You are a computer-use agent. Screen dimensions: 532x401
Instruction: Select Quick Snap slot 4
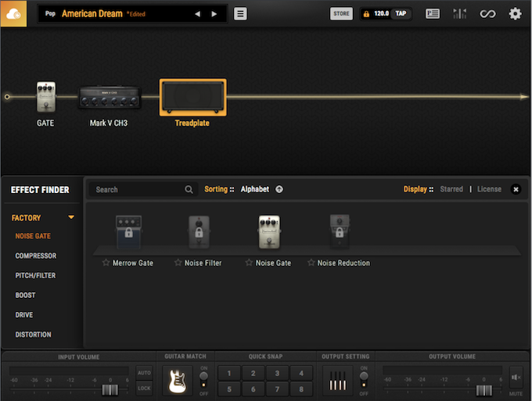(x=301, y=373)
